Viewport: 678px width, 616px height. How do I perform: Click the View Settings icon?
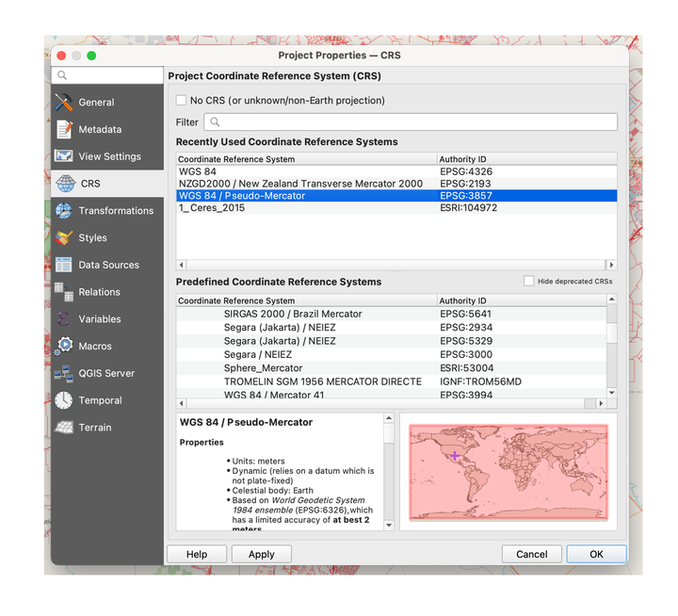[64, 155]
